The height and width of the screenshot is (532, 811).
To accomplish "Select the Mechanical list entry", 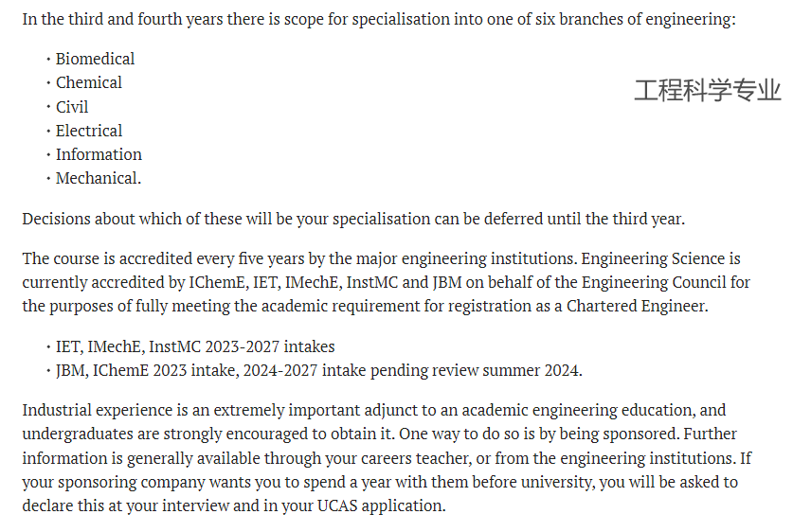I will pos(99,178).
